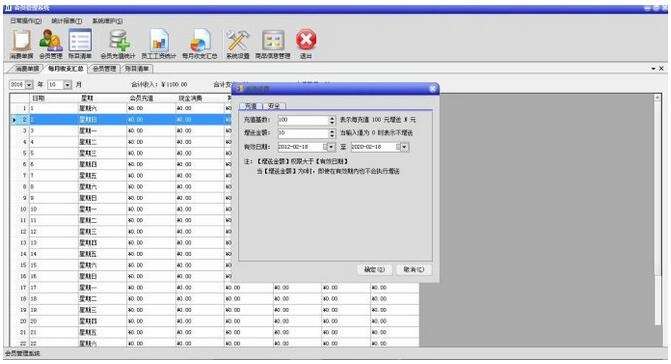Click the 会员充值 cell in row 17

point(151,288)
